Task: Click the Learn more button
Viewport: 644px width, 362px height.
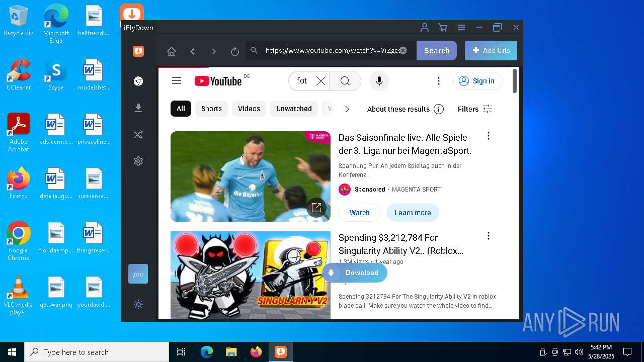Action: pos(413,213)
